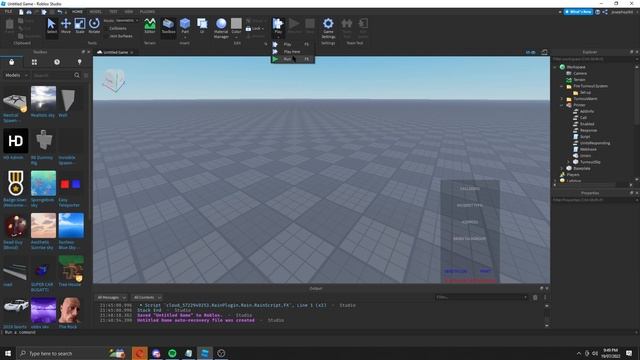The height and width of the screenshot is (360, 640).
Task: Choose Play F5 entry in dropdown menu
Action: click(293, 44)
